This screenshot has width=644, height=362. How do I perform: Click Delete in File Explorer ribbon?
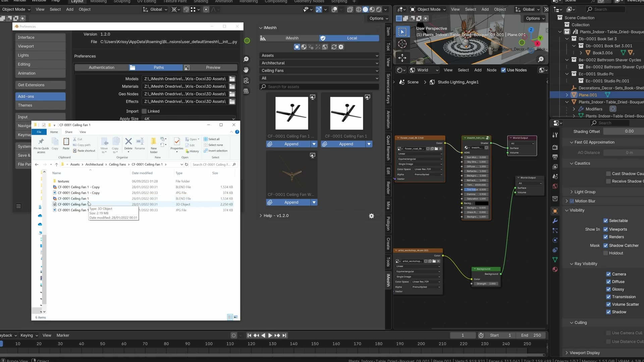point(128,144)
